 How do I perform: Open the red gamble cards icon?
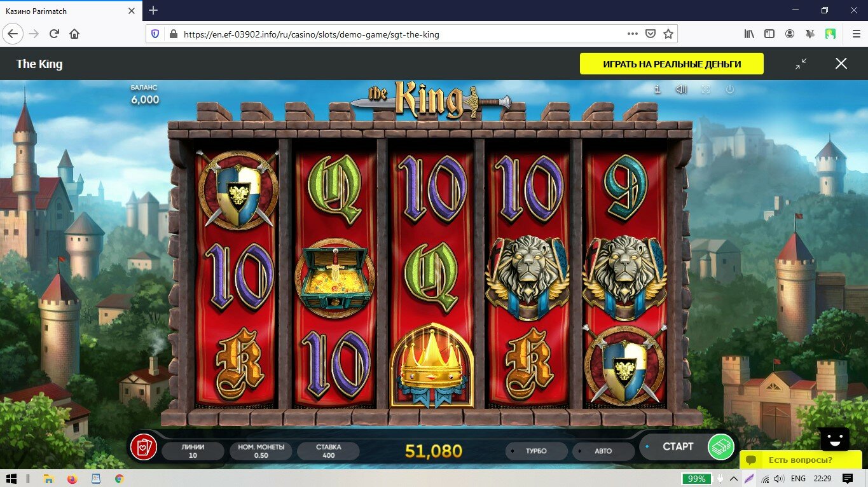click(144, 448)
